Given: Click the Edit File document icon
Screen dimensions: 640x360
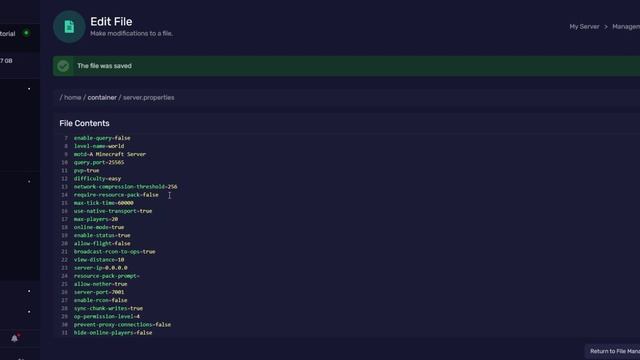Looking at the screenshot, I should pyautogui.click(x=69, y=27).
